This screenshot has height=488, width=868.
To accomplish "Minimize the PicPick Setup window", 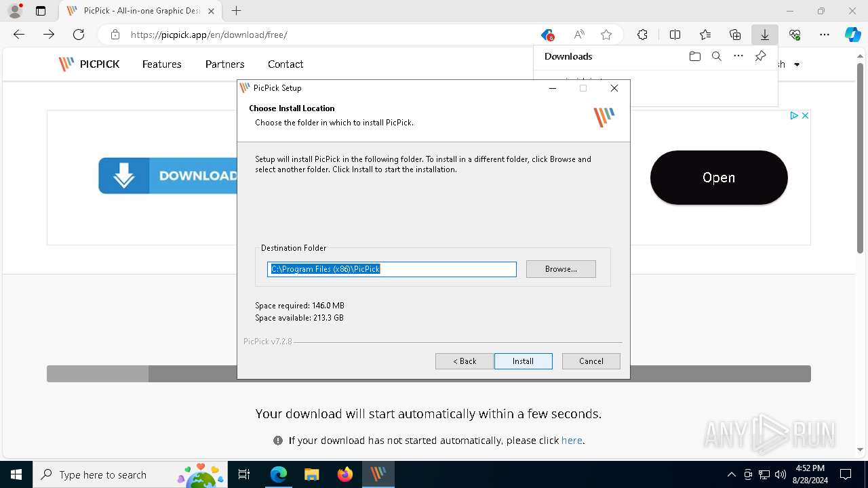I will (x=553, y=88).
